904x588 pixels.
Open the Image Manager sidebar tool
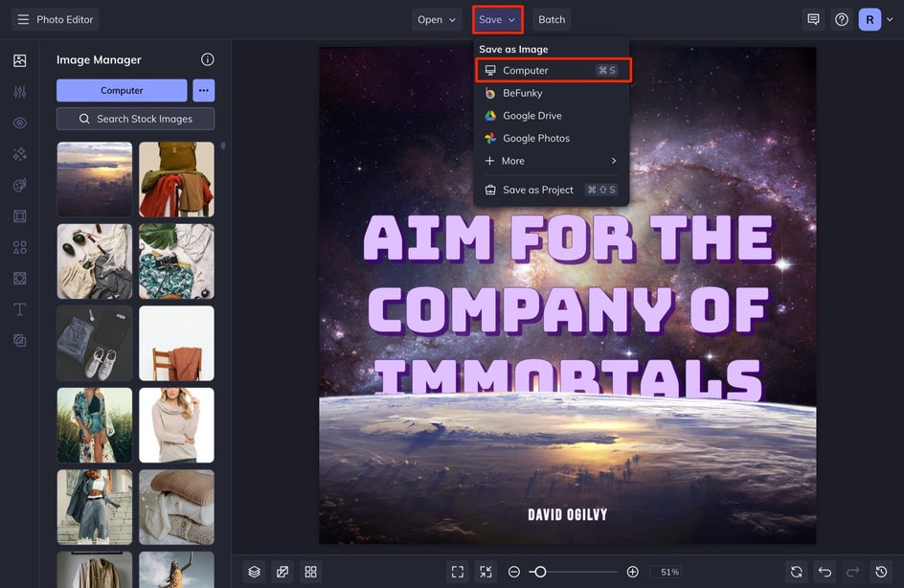(x=19, y=60)
